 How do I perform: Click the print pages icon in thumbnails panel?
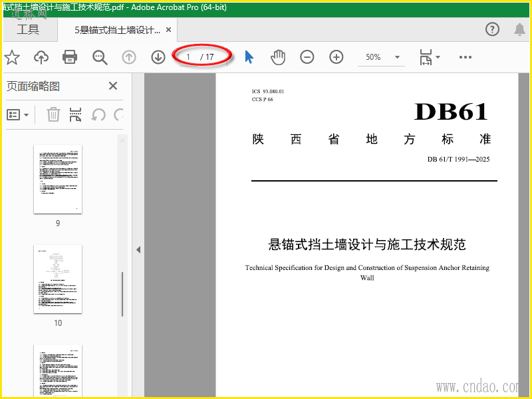(x=75, y=114)
